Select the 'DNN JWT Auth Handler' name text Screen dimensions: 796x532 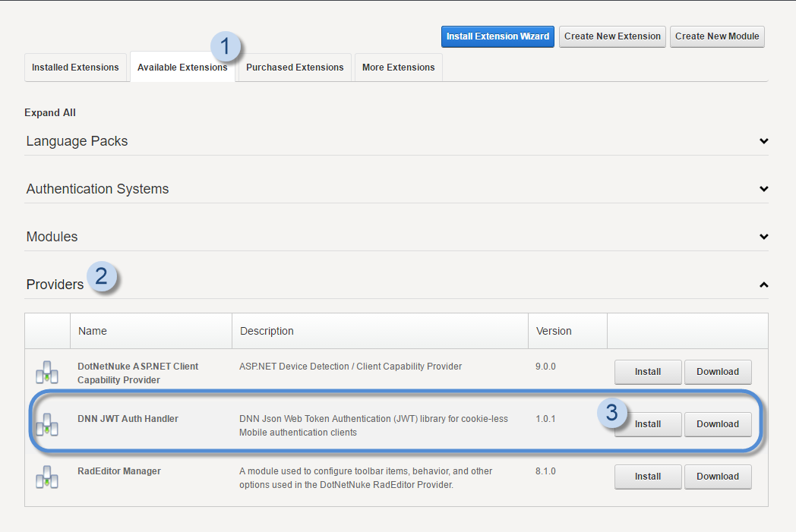128,418
